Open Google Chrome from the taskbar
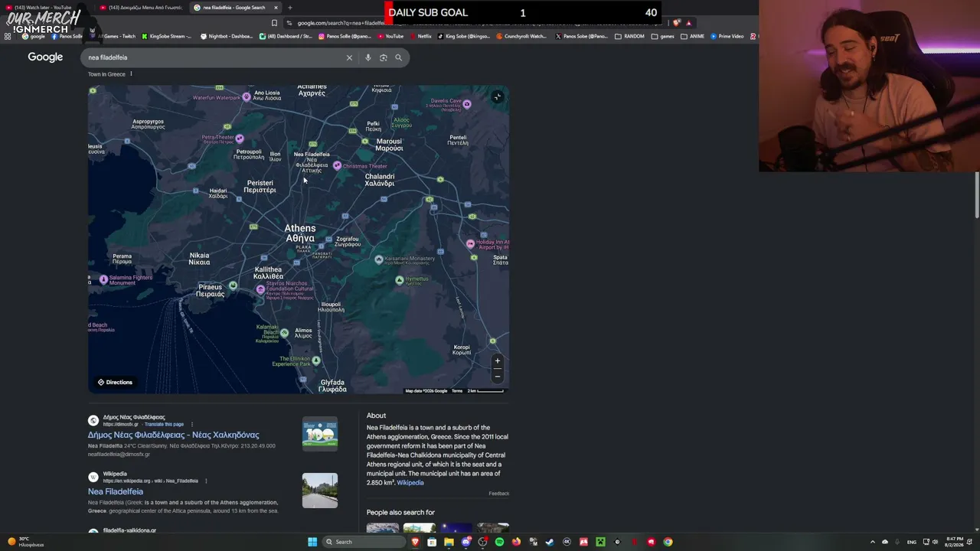This screenshot has height=551, width=980. point(668,542)
